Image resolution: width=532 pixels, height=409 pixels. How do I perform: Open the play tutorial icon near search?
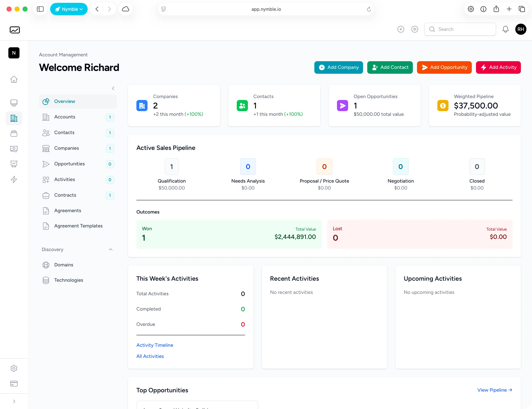(415, 29)
